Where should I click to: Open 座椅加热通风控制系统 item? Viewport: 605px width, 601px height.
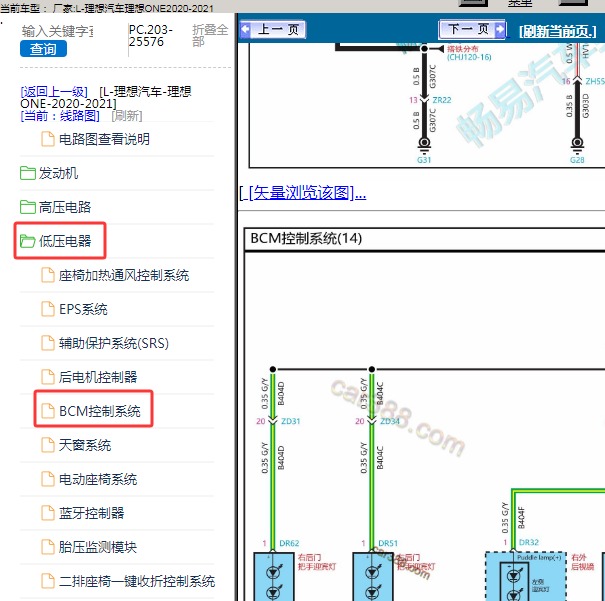pyautogui.click(x=124, y=275)
